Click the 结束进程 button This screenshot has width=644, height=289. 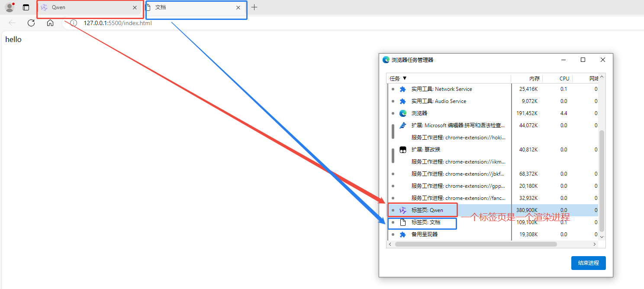click(x=588, y=263)
